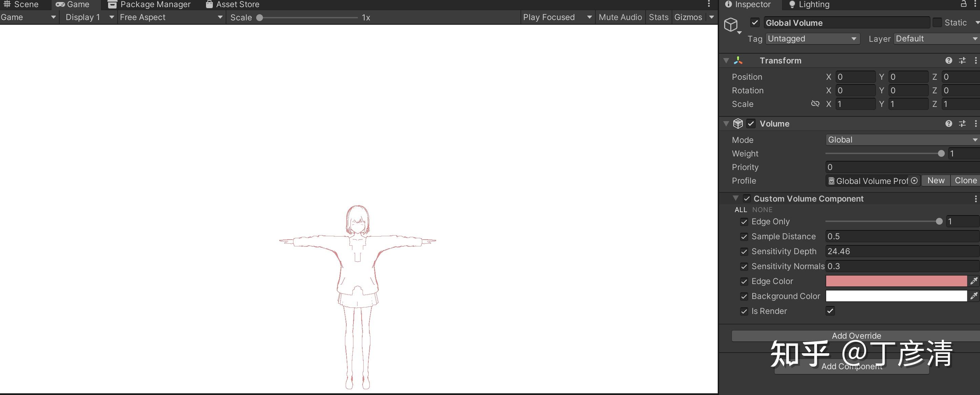The height and width of the screenshot is (395, 980).
Task: Uncheck the Is Render value checkbox
Action: click(830, 311)
